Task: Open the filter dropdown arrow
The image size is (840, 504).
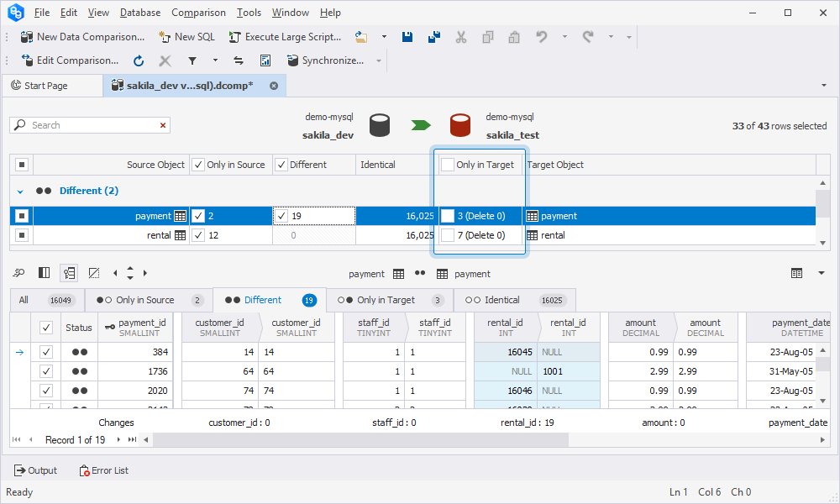Action: click(x=215, y=60)
